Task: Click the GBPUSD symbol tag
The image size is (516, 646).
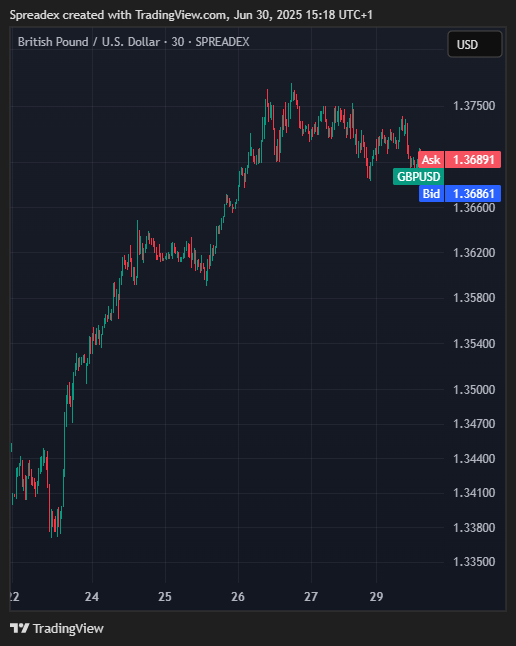Action: [418, 176]
